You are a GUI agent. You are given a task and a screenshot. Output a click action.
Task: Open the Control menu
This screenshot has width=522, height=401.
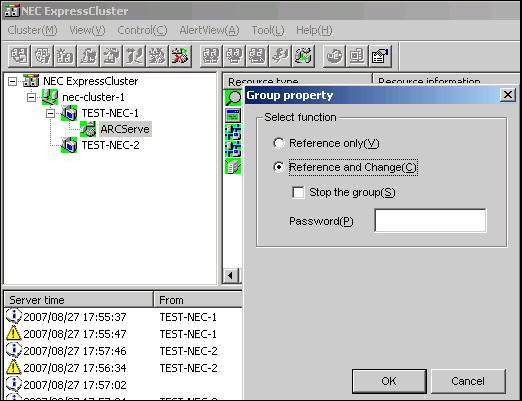pyautogui.click(x=142, y=30)
